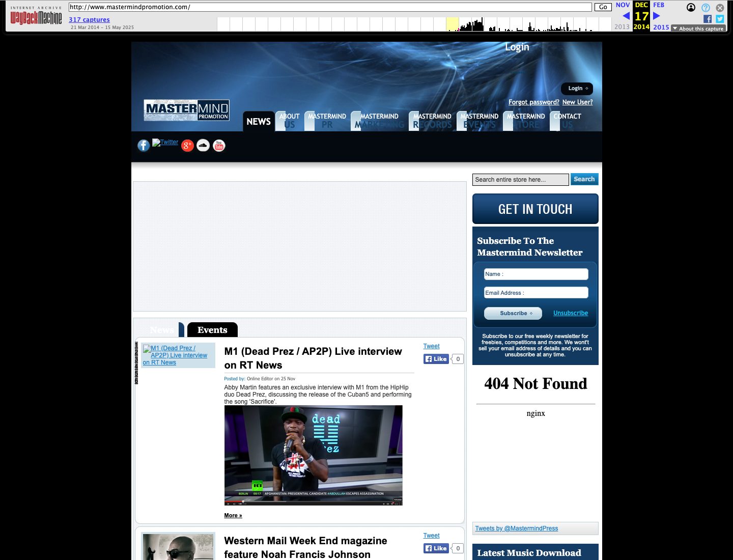This screenshot has width=733, height=560.
Task: Open the SoundCloud social icon
Action: pos(203,146)
